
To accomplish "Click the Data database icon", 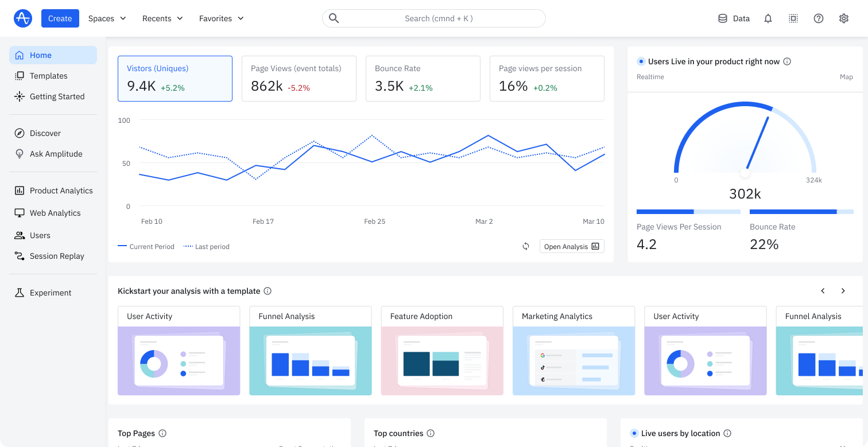I will 723,18.
